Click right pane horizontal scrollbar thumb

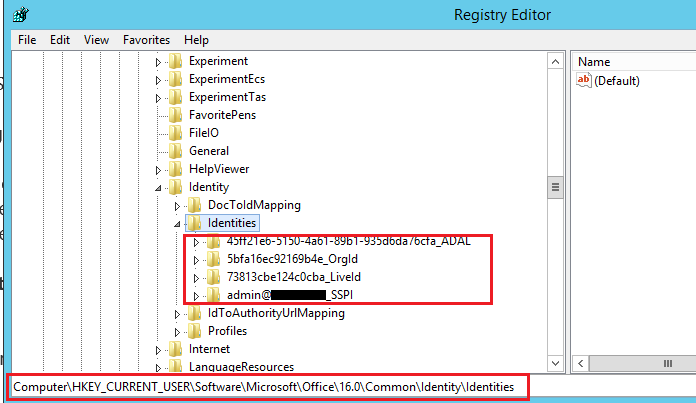coord(643,363)
